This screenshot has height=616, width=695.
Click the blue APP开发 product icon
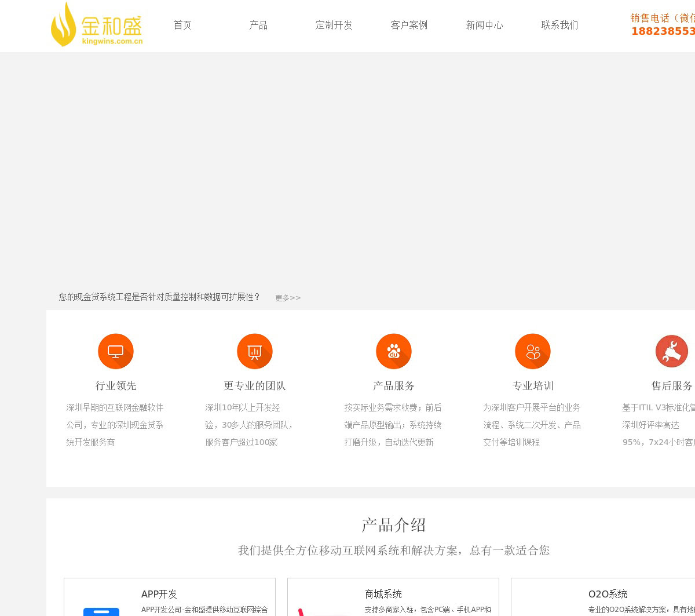[101, 611]
